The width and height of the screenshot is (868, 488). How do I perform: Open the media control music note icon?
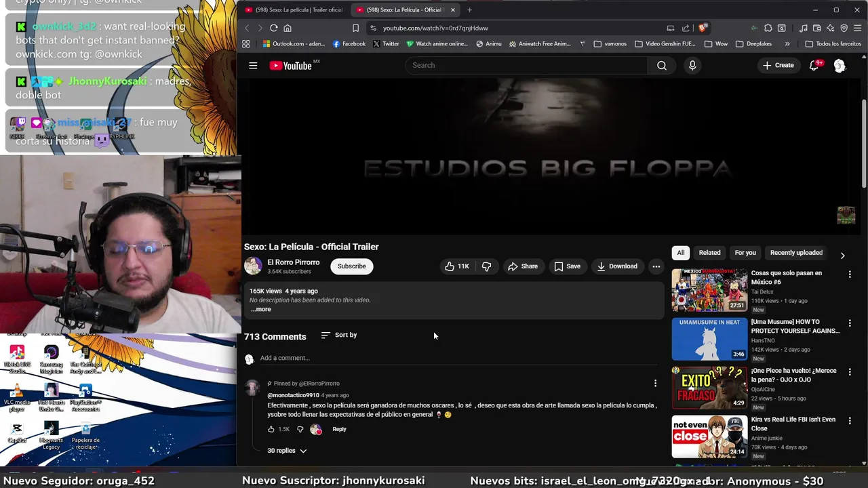(x=804, y=28)
